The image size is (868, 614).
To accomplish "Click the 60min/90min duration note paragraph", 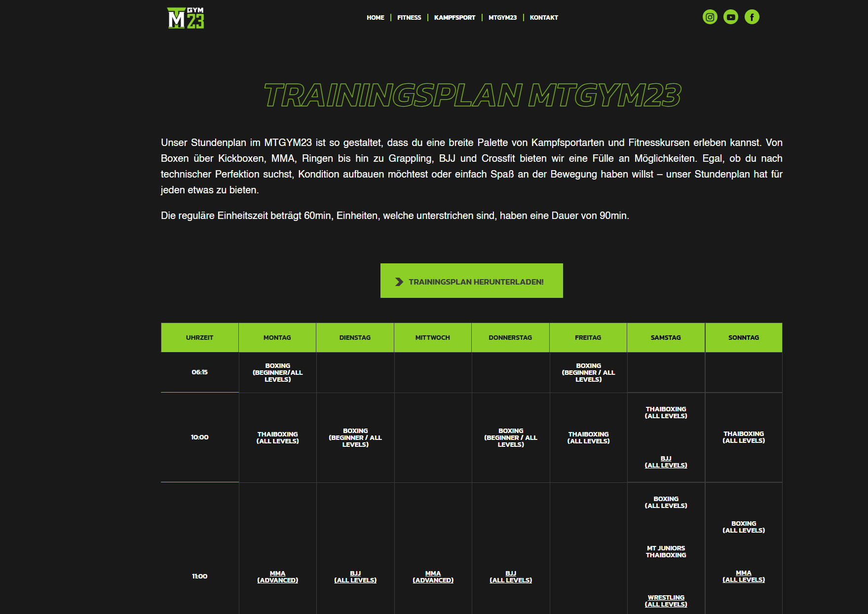I will click(x=395, y=216).
